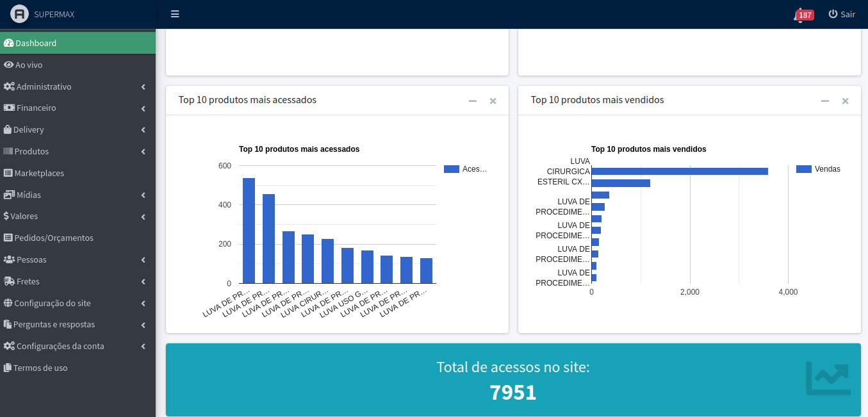Collapse the Top 10 produtos mais acessados panel
This screenshot has height=417, width=868.
tap(473, 101)
